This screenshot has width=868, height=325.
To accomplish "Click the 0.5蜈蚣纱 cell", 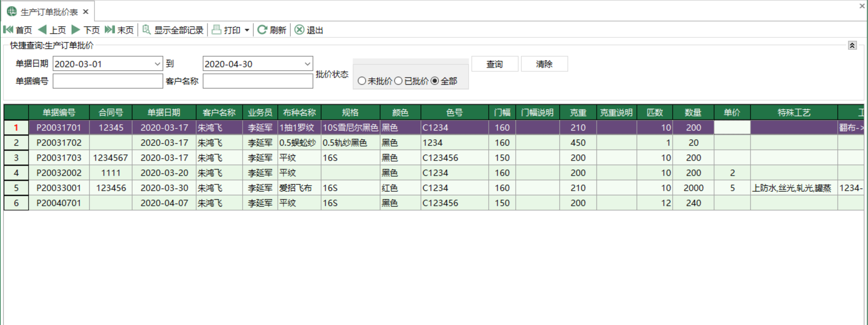I will [x=299, y=142].
